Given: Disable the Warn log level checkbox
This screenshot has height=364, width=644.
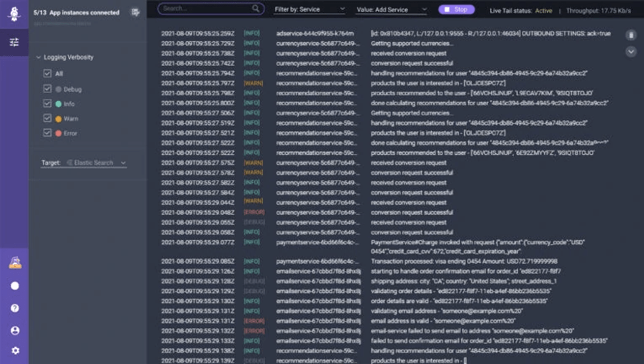Looking at the screenshot, I should click(x=47, y=119).
